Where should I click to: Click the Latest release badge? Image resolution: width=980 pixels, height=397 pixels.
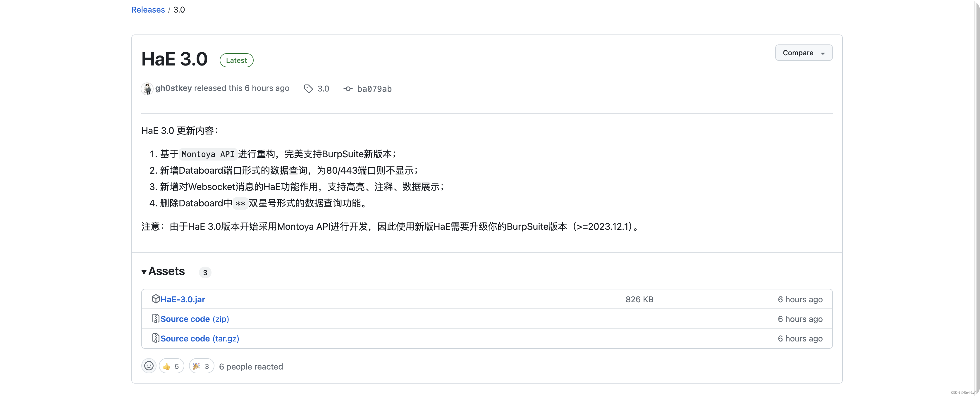click(x=236, y=60)
